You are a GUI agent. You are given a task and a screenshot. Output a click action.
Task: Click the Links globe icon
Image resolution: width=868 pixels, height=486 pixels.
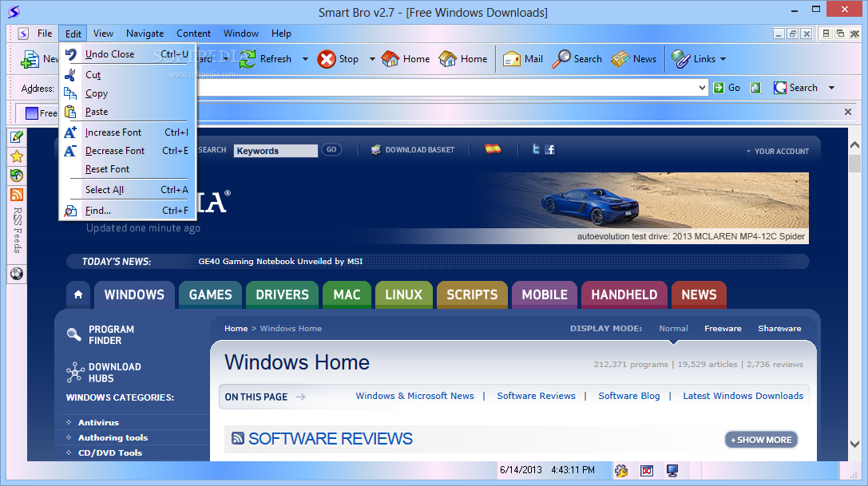[x=680, y=59]
